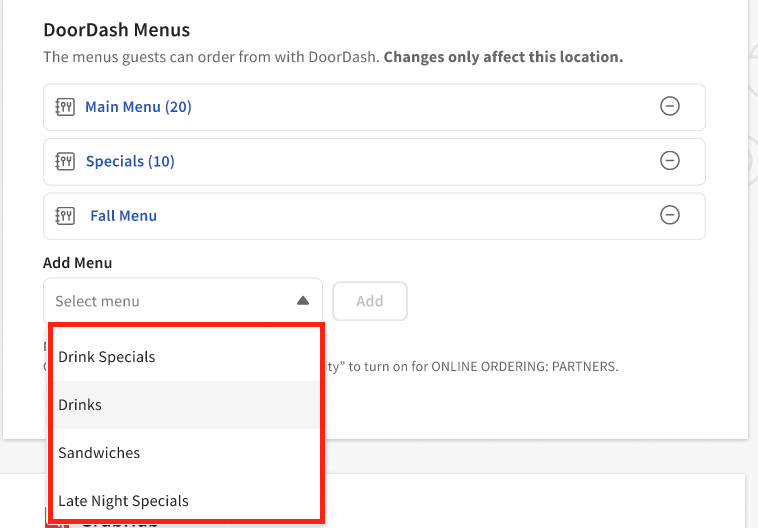Click the menu icon beside Fall Menu
This screenshot has width=758, height=528.
[65, 215]
